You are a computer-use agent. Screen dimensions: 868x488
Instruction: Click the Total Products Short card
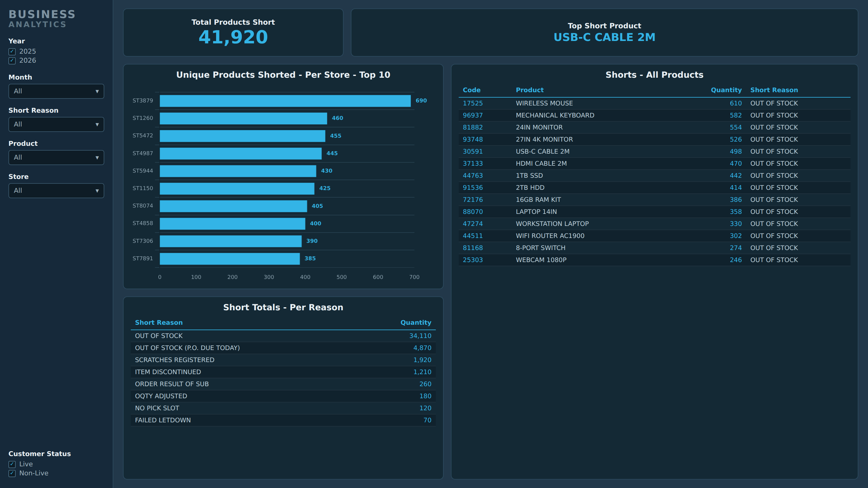(x=233, y=33)
